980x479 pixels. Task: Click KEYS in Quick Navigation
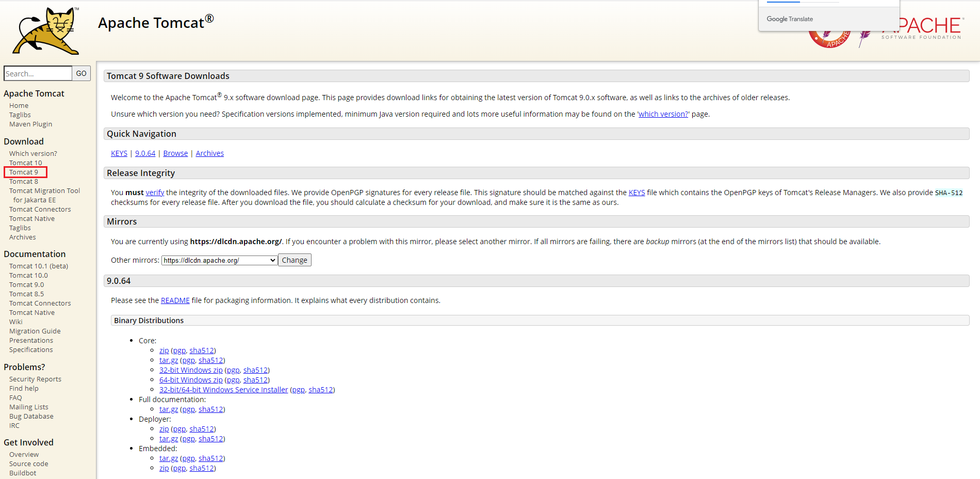(119, 153)
